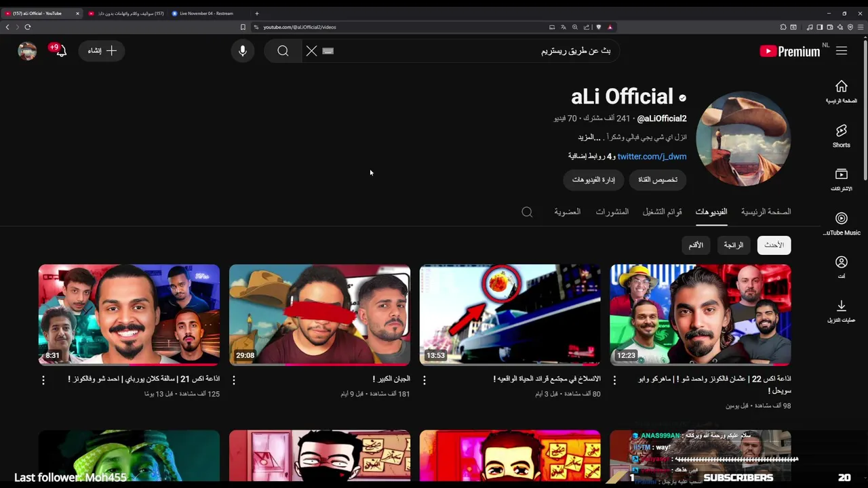Image resolution: width=868 pixels, height=488 pixels.
Task: Switch to العضوية channel tab
Action: pos(568,211)
